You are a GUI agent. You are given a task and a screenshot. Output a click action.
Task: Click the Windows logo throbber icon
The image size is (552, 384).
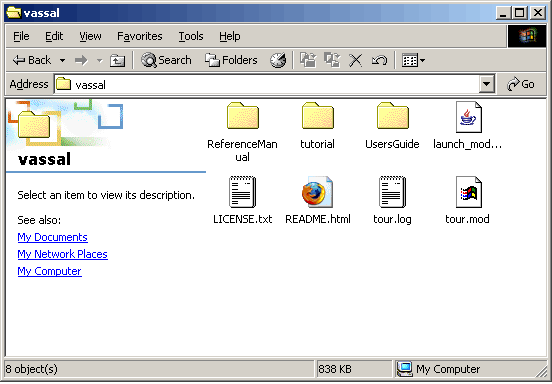click(x=527, y=36)
